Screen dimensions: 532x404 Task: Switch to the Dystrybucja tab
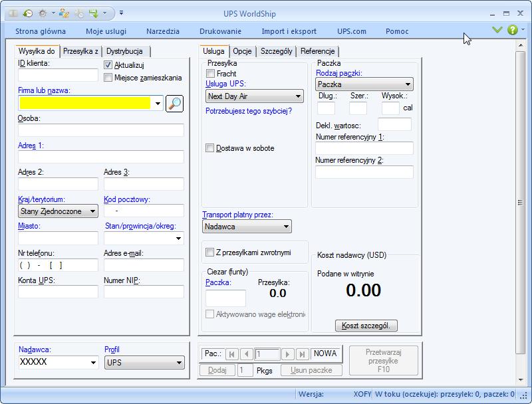(124, 51)
